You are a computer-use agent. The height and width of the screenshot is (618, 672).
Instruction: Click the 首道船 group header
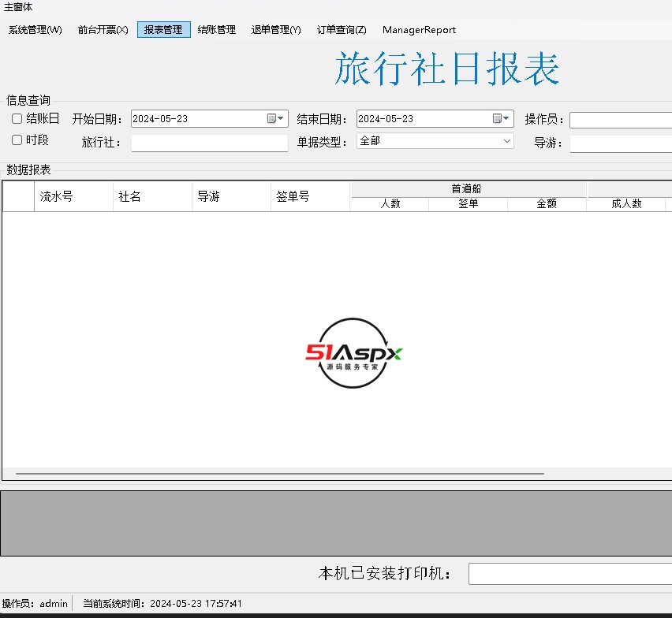[468, 189]
